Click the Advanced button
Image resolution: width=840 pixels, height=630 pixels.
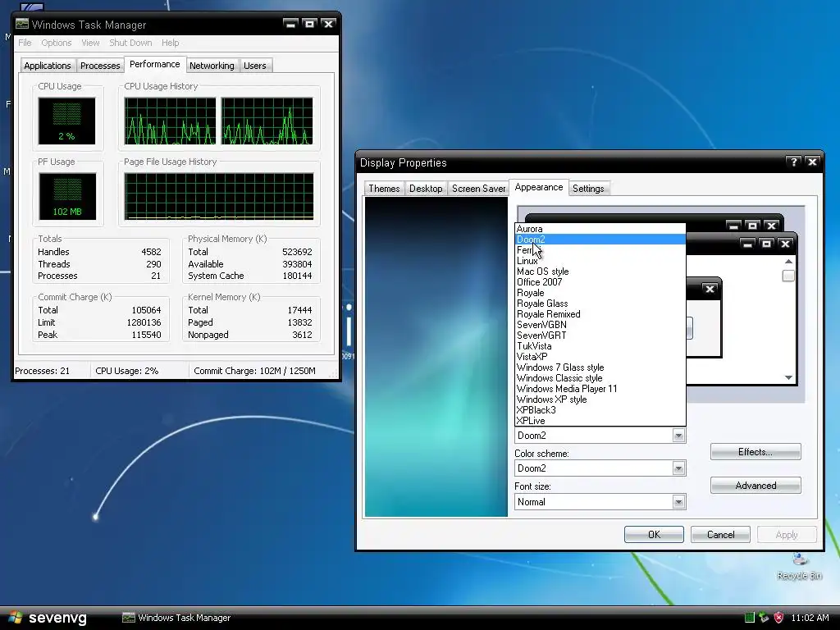coord(756,486)
